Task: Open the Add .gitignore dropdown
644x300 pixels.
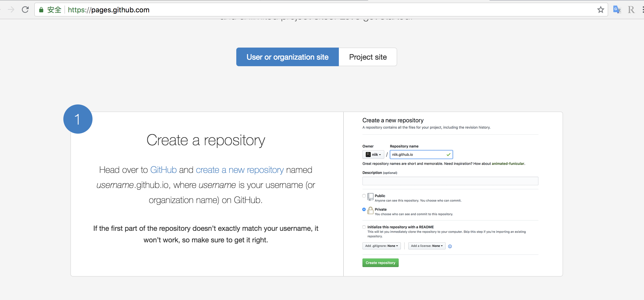Action: pyautogui.click(x=382, y=246)
